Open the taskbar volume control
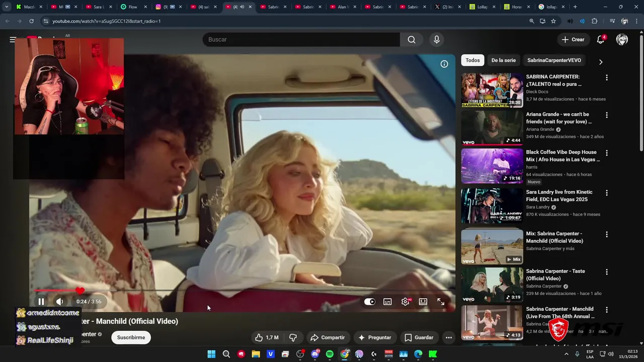Image resolution: width=644 pixels, height=362 pixels. (x=611, y=354)
